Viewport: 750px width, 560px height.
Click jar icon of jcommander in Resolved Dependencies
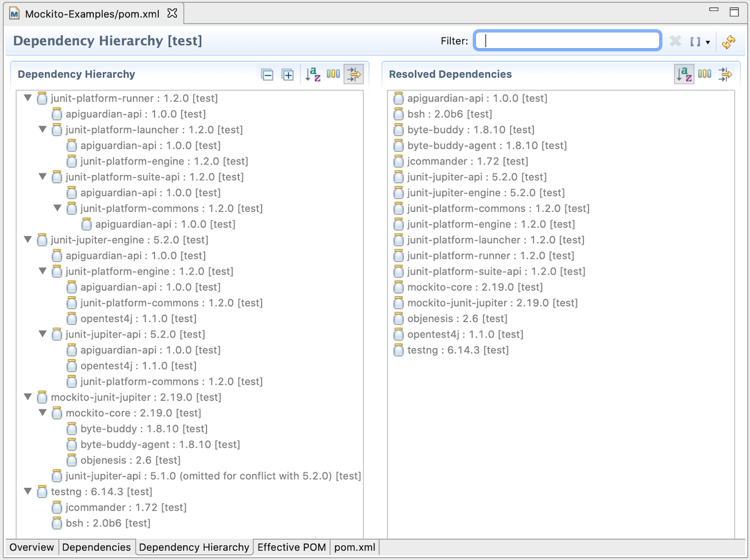tap(399, 161)
